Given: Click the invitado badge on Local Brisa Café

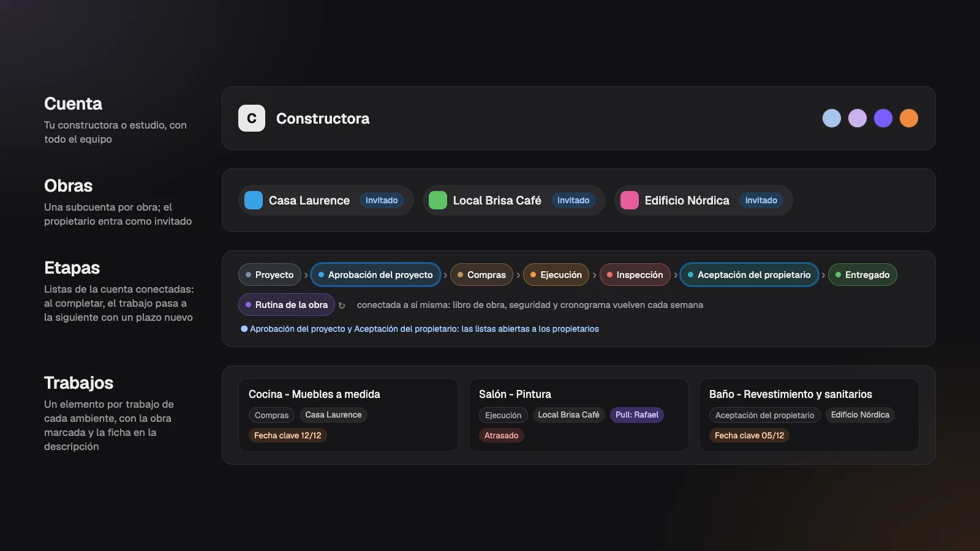Looking at the screenshot, I should pos(573,200).
